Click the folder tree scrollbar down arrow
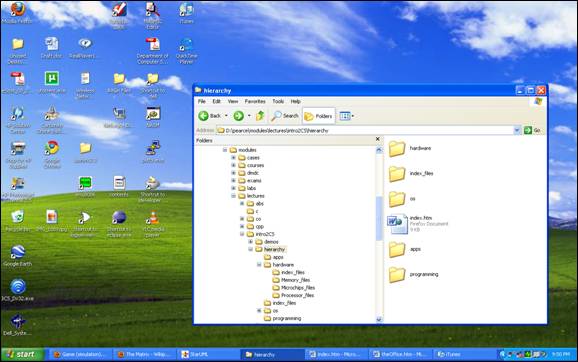This screenshot has width=578, height=362. [x=379, y=319]
